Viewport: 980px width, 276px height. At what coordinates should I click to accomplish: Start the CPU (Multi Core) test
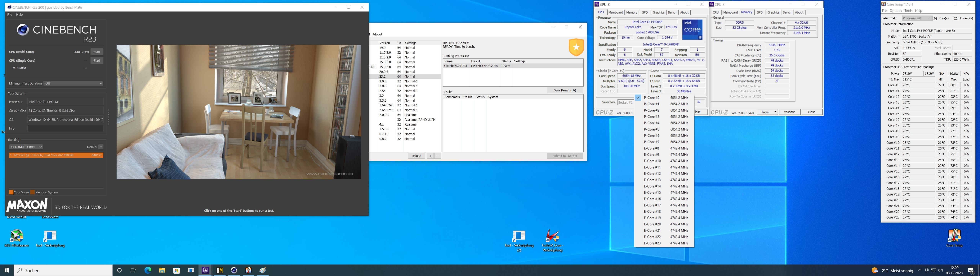(x=97, y=52)
